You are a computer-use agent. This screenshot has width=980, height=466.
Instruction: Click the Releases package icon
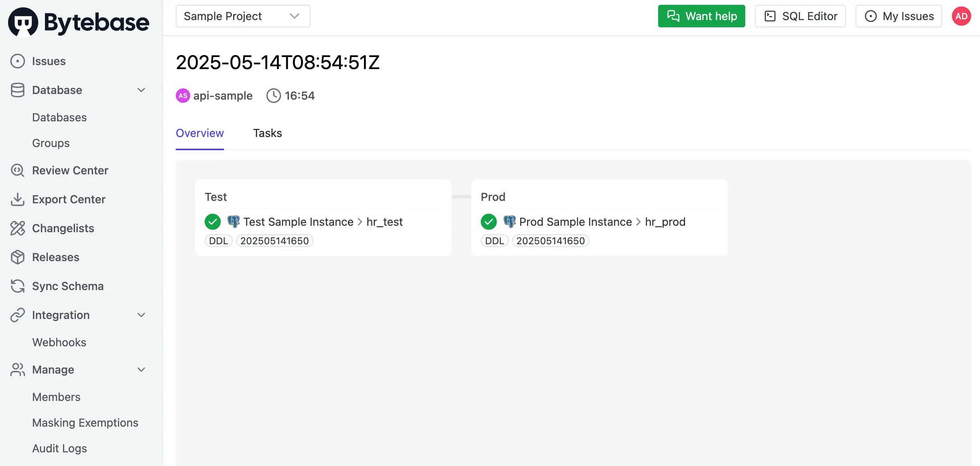18,257
